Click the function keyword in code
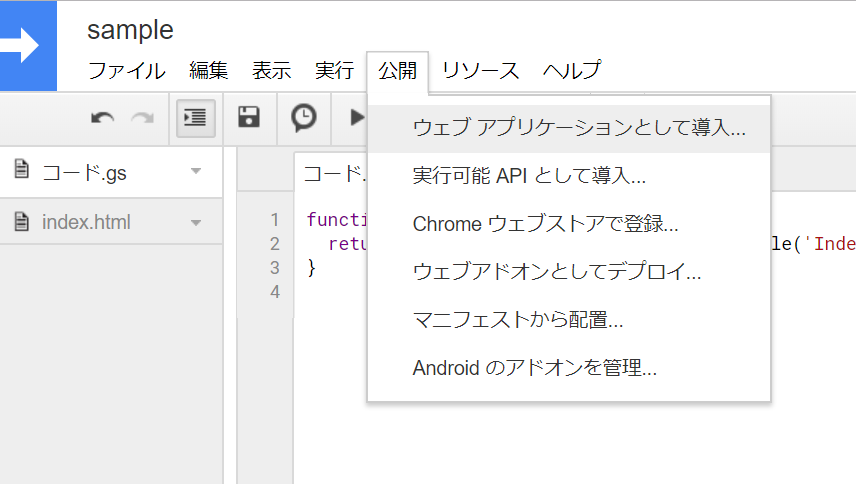 [x=337, y=220]
